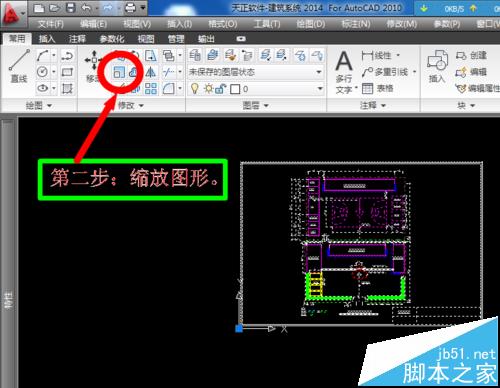Switch to the 参数化 ribbon tab
Image resolution: width=500 pixels, height=388 pixels.
tap(112, 39)
